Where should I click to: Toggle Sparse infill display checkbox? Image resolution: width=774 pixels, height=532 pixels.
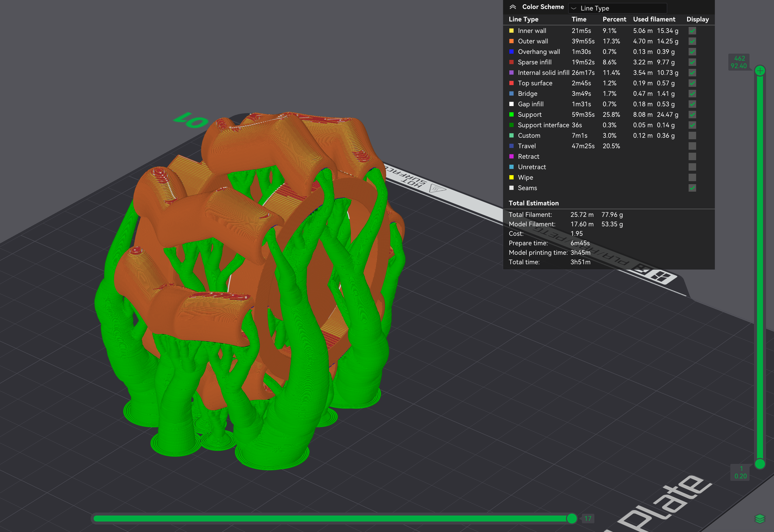[692, 62]
